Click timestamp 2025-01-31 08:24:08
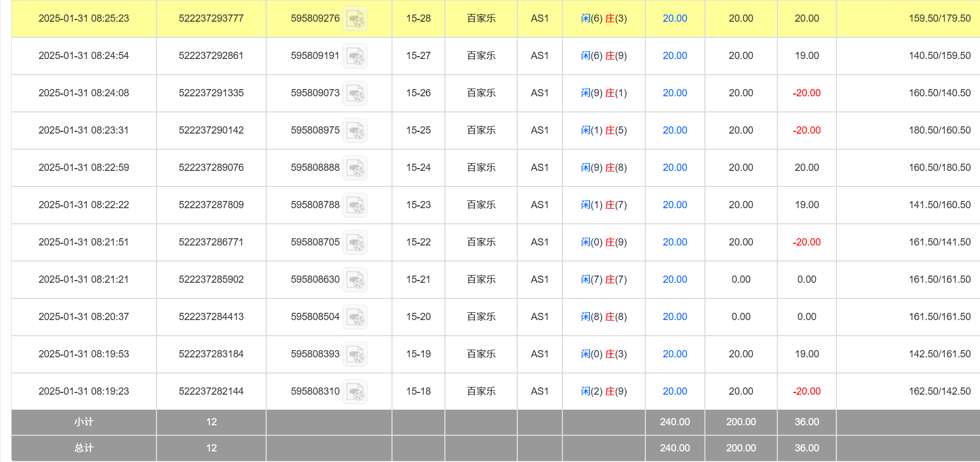The image size is (980, 462). click(84, 93)
